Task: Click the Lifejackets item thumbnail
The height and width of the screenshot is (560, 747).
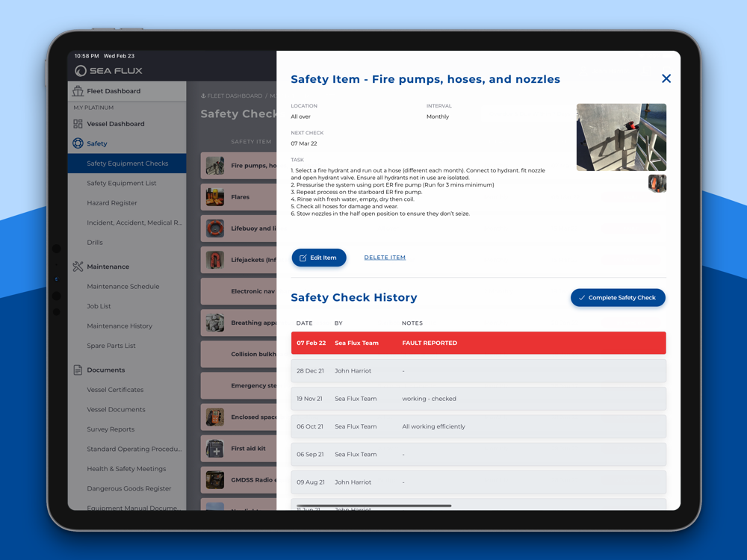Action: click(215, 260)
